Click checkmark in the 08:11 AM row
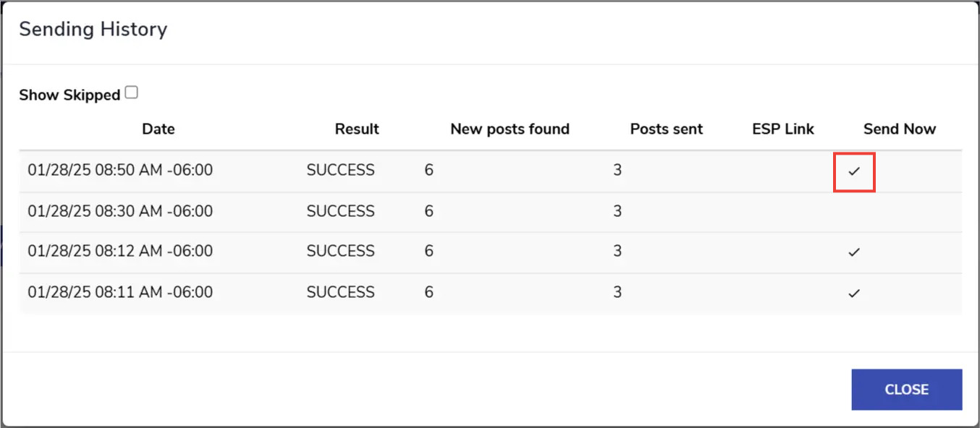980x428 pixels. [x=854, y=294]
